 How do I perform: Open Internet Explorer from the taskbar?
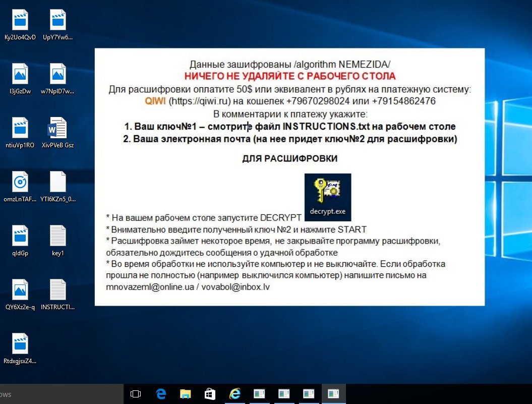point(235,394)
